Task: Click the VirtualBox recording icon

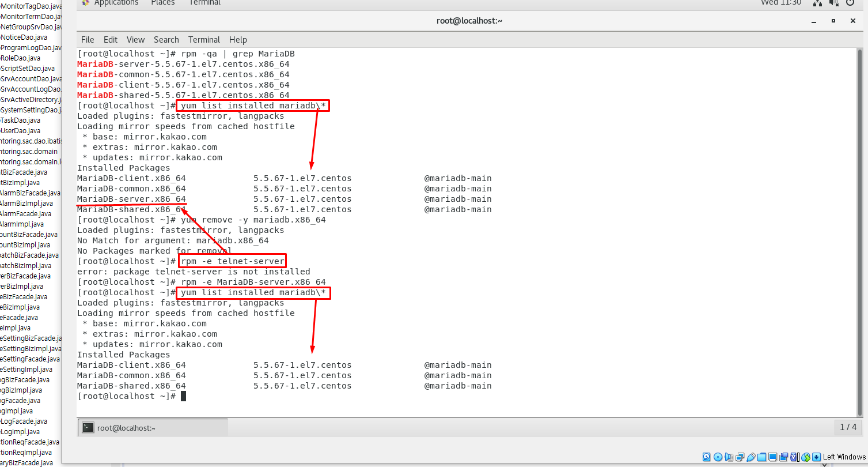Action: [x=783, y=457]
